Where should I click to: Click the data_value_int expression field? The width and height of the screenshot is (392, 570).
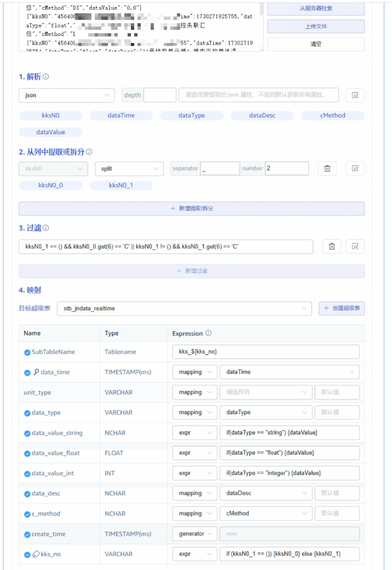pos(290,473)
